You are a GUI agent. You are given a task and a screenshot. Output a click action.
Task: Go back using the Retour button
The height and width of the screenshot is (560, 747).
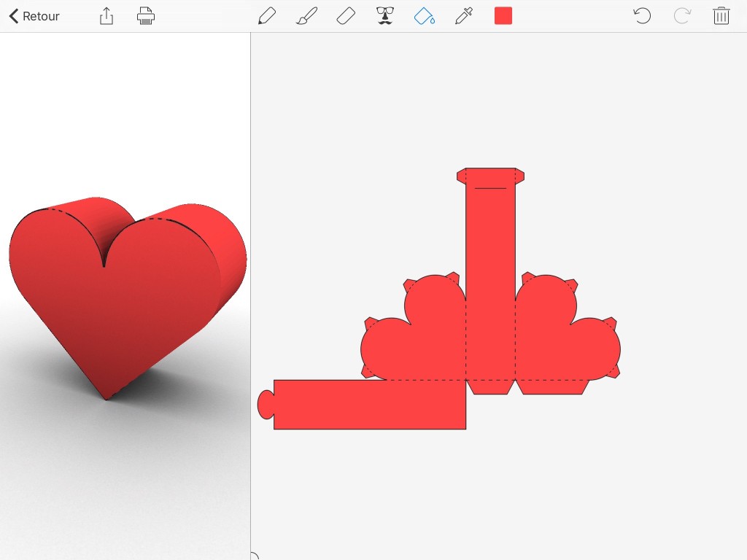(34, 16)
